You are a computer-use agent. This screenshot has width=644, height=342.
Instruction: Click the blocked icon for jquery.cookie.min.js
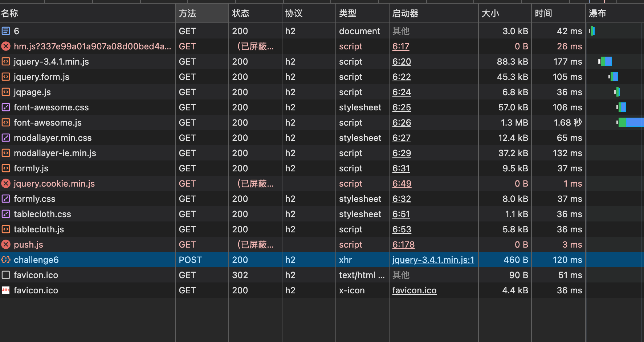pyautogui.click(x=6, y=184)
